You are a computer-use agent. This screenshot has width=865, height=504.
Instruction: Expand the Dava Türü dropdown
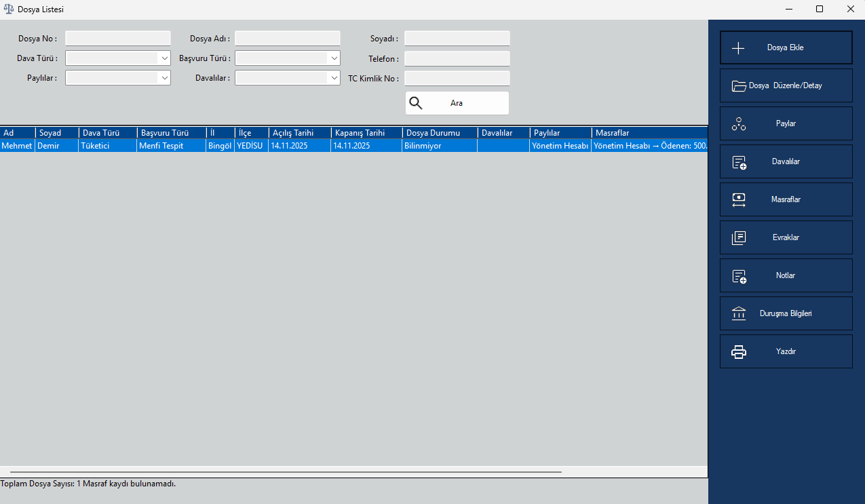tap(164, 58)
